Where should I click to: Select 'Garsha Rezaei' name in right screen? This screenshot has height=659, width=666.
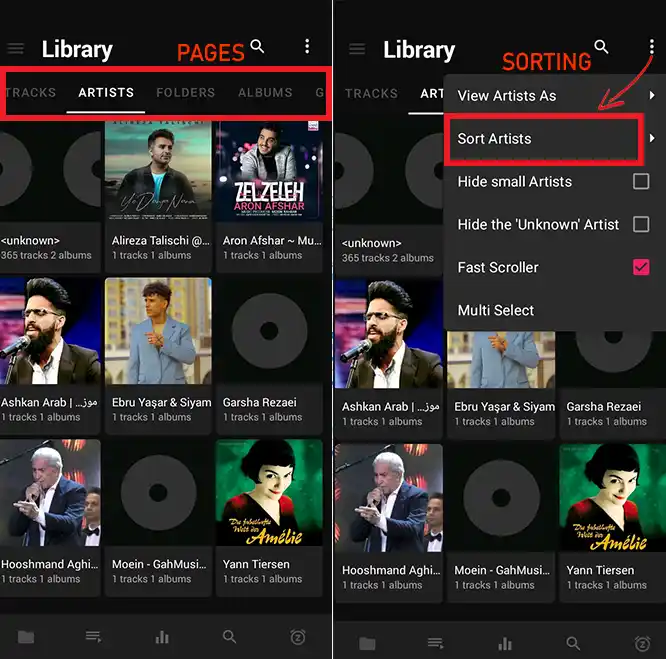coord(604,406)
